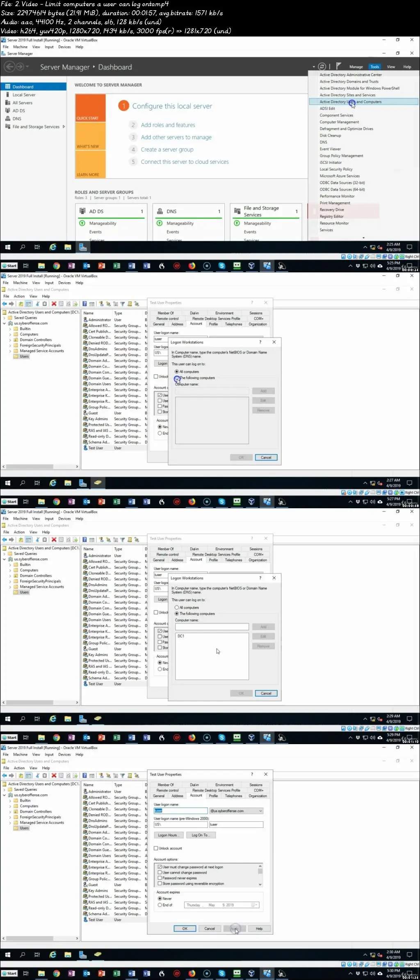Check Password never expires option
Image resolution: width=420 pixels, height=980 pixels.
pyautogui.click(x=160, y=878)
